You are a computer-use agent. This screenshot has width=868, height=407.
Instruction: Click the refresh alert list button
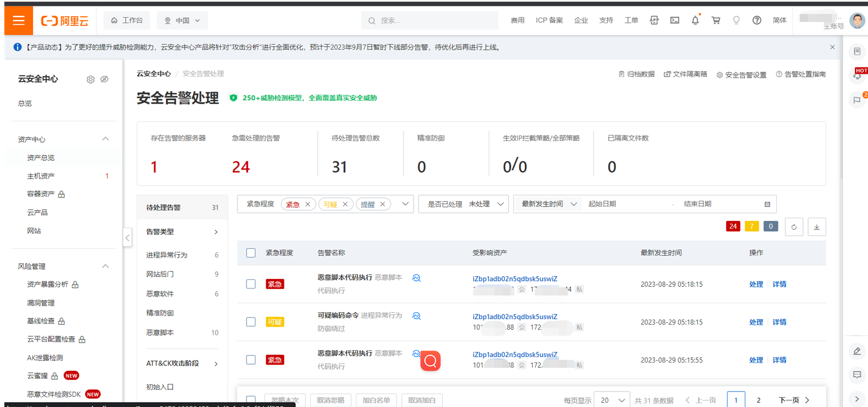coord(794,227)
